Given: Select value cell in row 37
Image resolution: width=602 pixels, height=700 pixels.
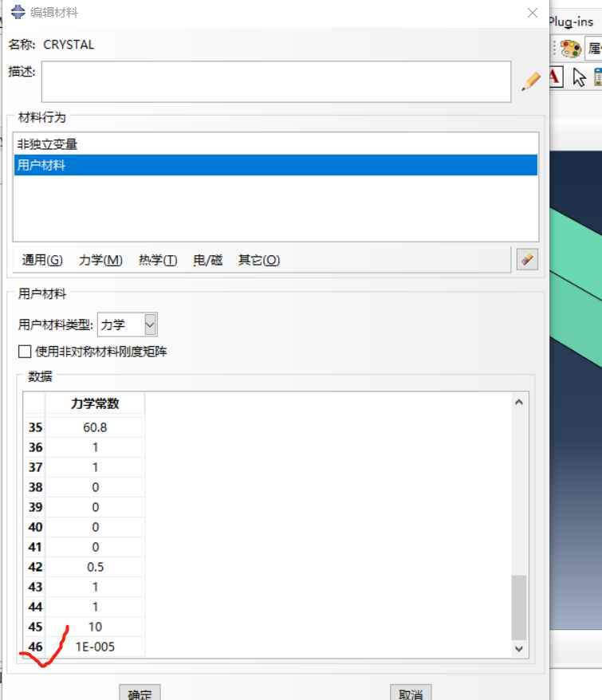Looking at the screenshot, I should click(x=95, y=467).
